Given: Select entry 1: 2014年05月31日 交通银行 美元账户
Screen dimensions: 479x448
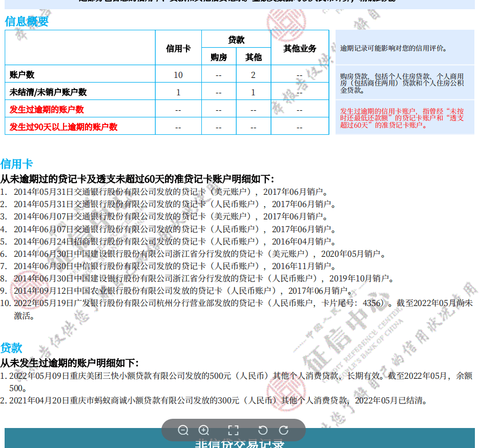Looking at the screenshot, I should (164, 192).
